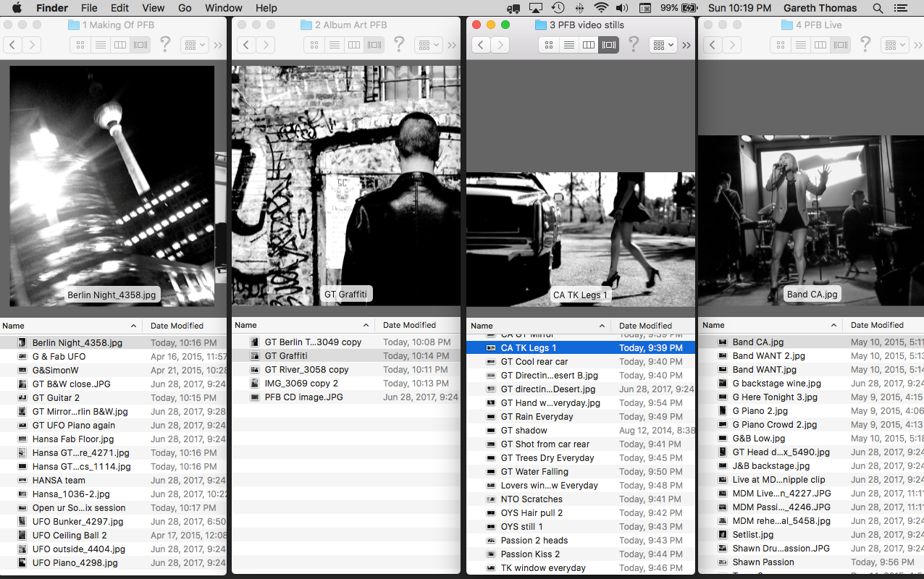
Task: Click question mark icon in 1 Making Of PFB
Action: point(165,44)
